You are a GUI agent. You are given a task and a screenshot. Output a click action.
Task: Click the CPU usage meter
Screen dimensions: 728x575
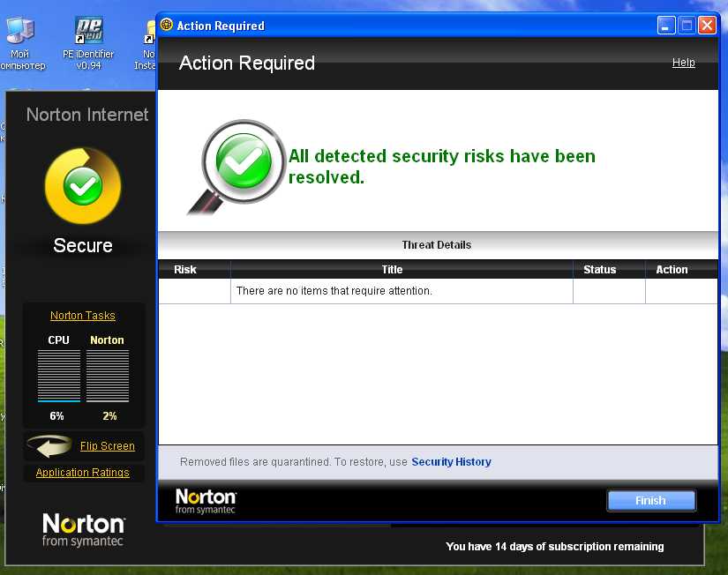59,376
